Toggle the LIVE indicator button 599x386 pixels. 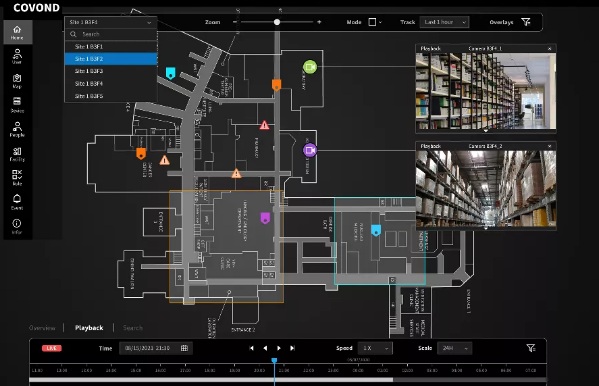coord(52,348)
